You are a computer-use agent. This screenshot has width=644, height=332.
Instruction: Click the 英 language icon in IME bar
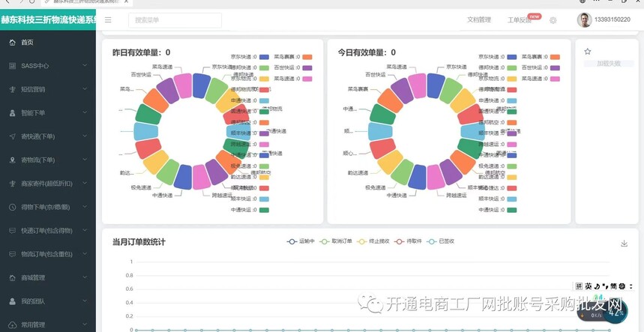click(589, 286)
